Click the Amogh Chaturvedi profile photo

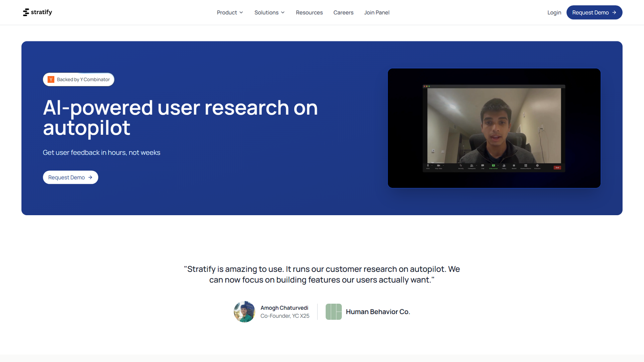coord(244,311)
